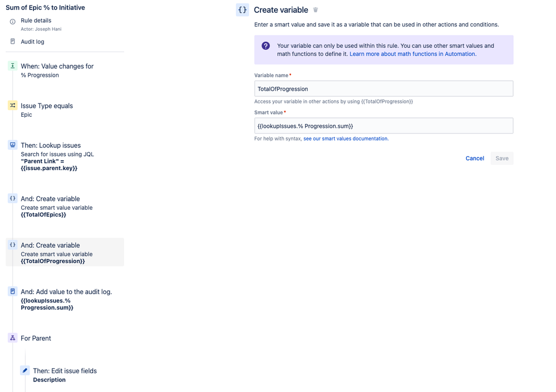Delete the component using the trash icon
The height and width of the screenshot is (392, 556).
[315, 10]
